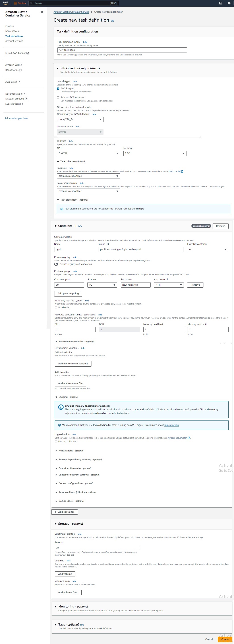Image resolution: width=234 pixels, height=644 pixels.
Task: Click the external link icon beside Documentation
Action: [24, 94]
